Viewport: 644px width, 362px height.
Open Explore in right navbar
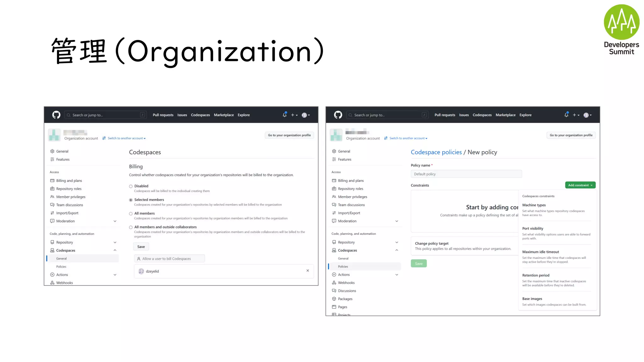pos(525,115)
